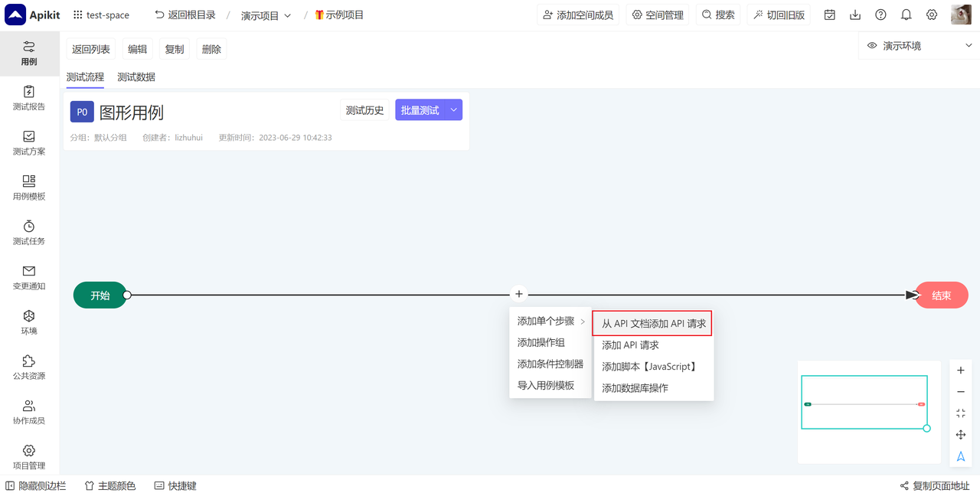Viewport: 980px width, 493px height.
Task: View 协作成员 via the sidebar icon
Action: pyautogui.click(x=28, y=411)
